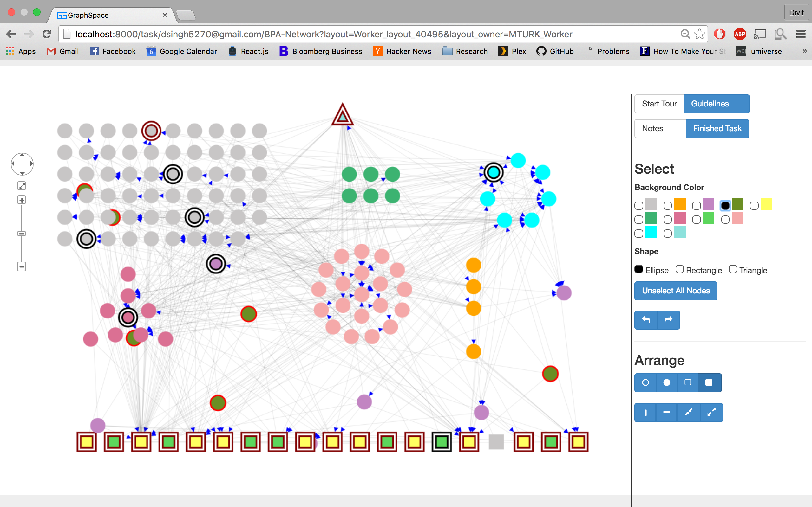Fit graph to screen icon

(x=22, y=186)
